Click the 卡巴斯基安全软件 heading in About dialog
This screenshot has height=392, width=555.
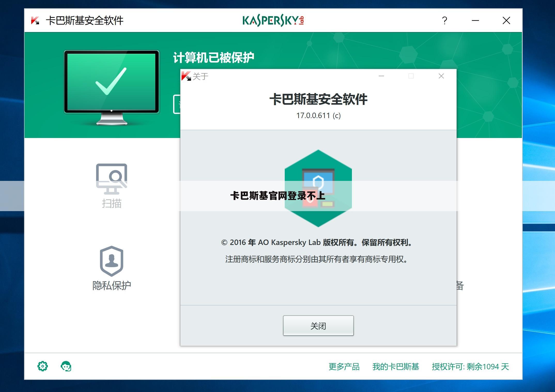(x=318, y=99)
